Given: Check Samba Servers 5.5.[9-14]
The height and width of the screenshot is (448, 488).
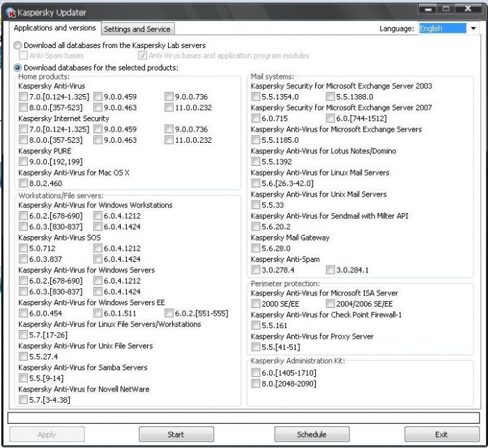Looking at the screenshot, I should 23,378.
